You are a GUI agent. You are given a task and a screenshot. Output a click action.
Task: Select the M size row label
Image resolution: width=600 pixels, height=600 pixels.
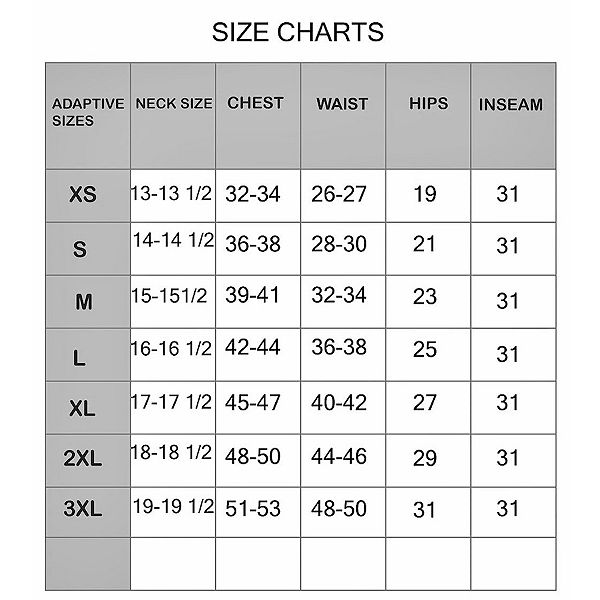coord(83,302)
